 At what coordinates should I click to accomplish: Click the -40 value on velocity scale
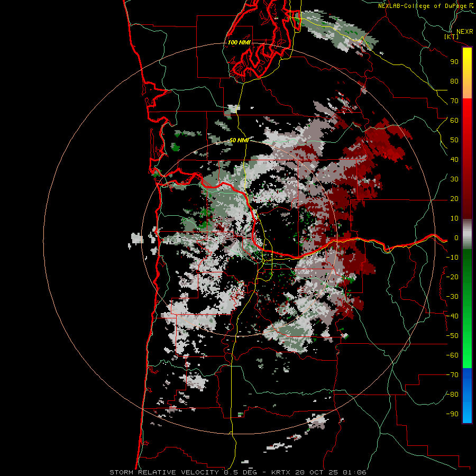[452, 316]
